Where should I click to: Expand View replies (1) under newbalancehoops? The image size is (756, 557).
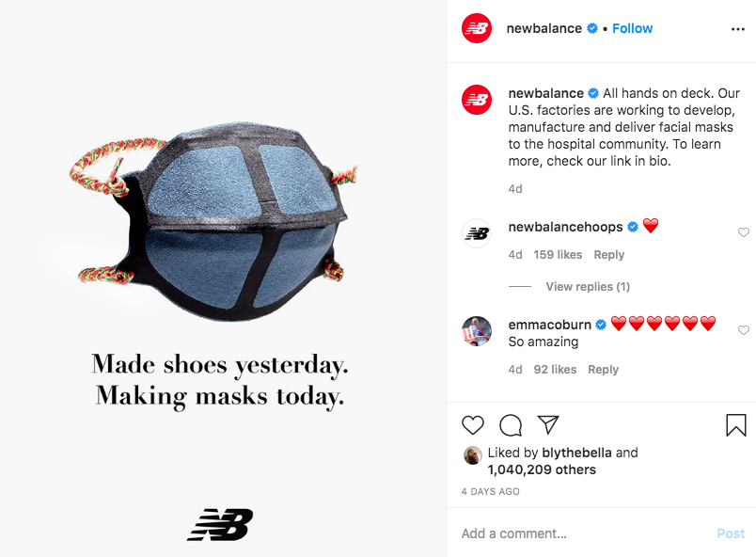tap(588, 287)
